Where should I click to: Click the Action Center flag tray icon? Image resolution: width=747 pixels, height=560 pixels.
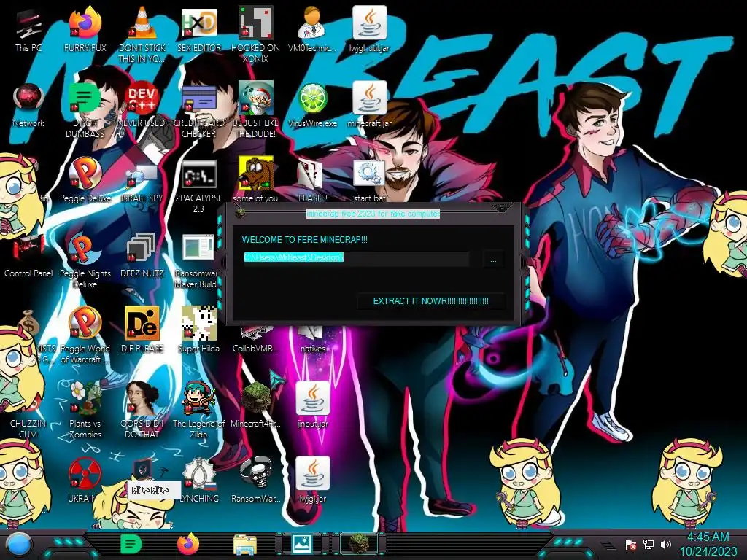[x=631, y=545]
